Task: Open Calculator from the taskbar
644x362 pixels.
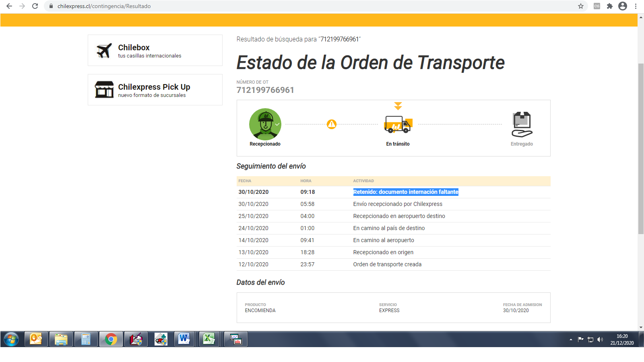Action: 86,339
